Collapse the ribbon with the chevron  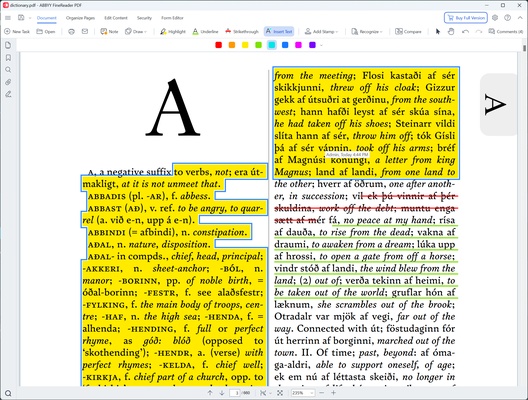click(x=520, y=18)
